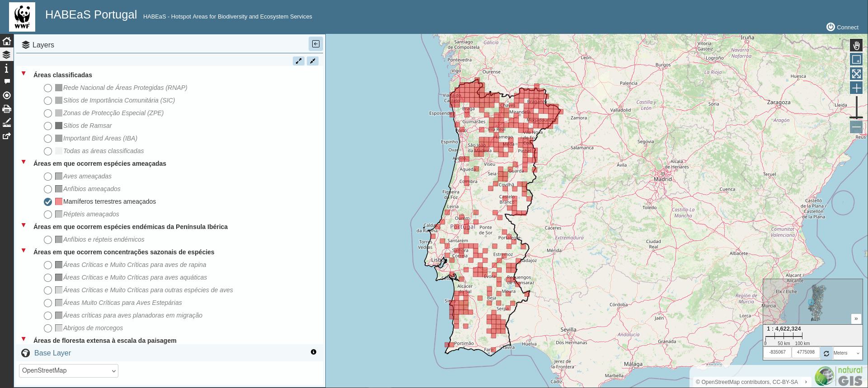
Task: Collapse the Áreas classificadas group
Action: coord(23,74)
